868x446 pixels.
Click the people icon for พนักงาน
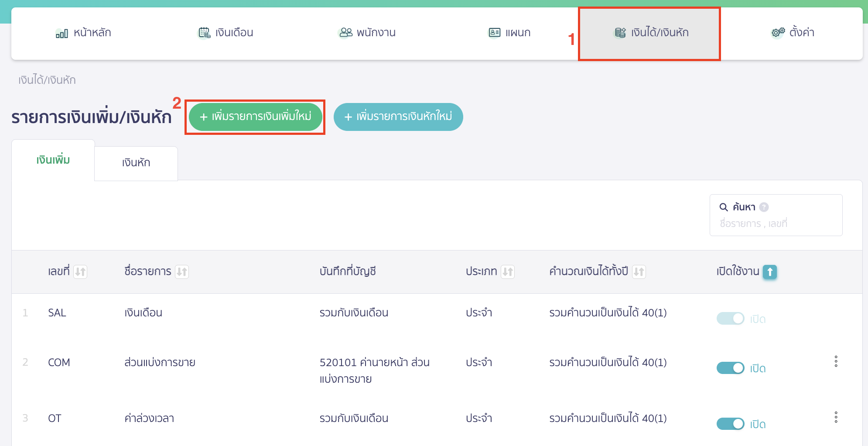[345, 33]
